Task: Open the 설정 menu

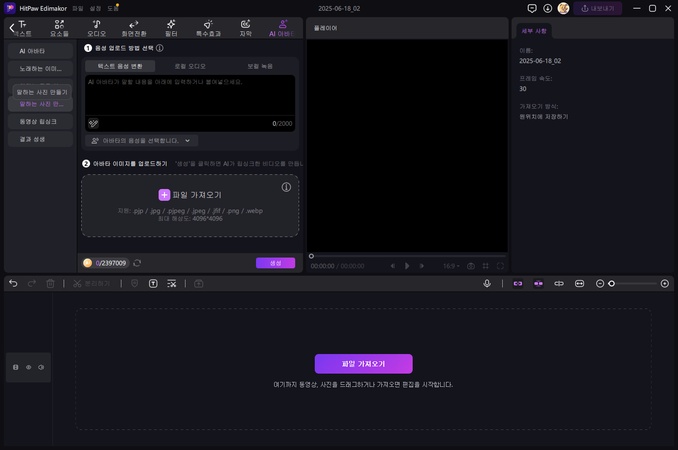Action: pyautogui.click(x=95, y=8)
